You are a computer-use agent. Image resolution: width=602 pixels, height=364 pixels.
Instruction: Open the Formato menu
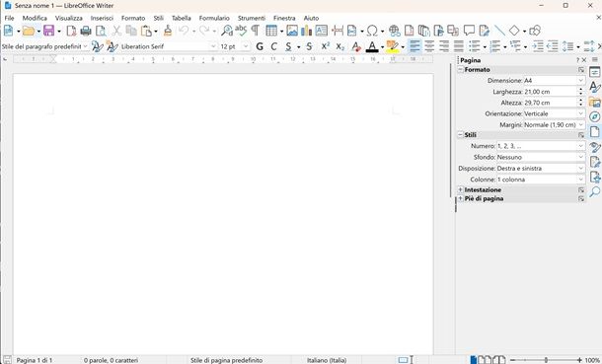pos(133,18)
